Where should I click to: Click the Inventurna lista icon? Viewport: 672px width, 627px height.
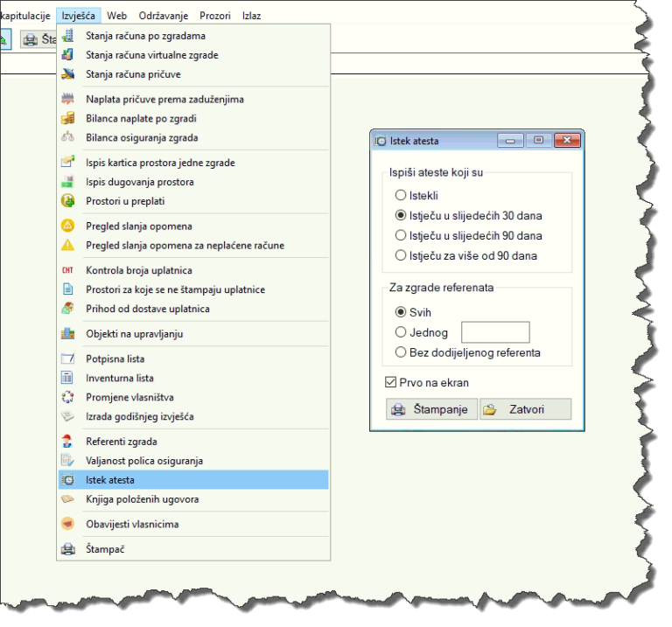(67, 378)
